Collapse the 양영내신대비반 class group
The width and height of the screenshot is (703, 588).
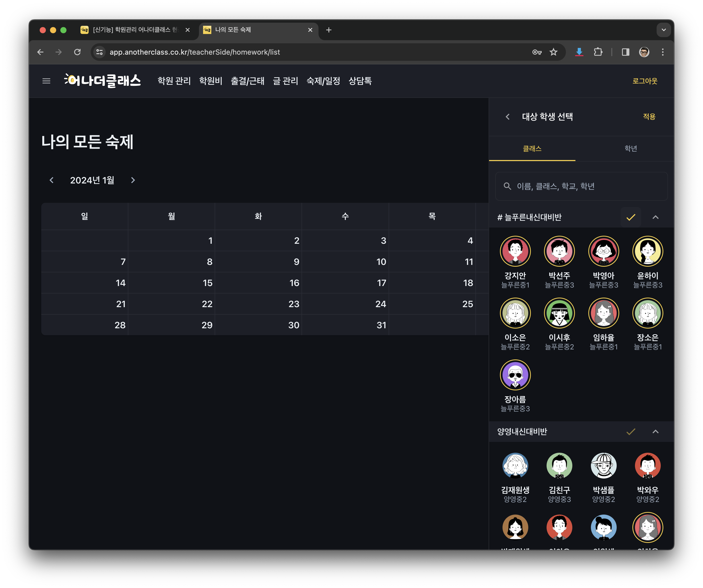656,432
